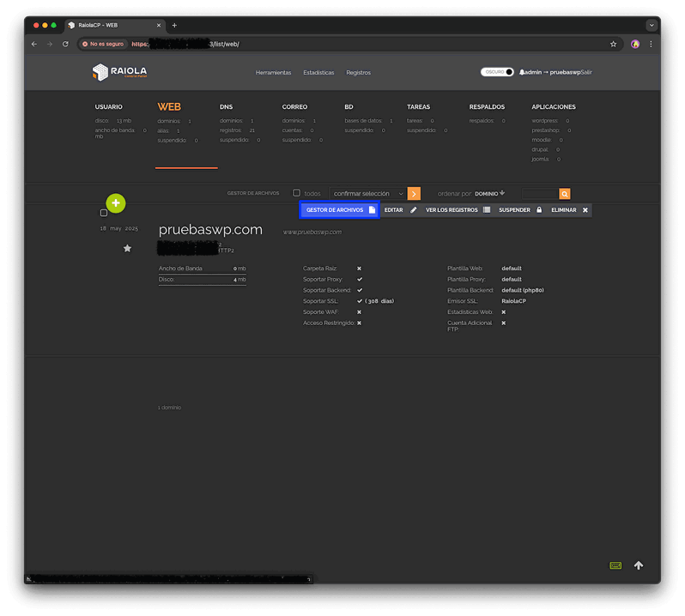Click the '(308 días)' SSL value

tap(379, 301)
